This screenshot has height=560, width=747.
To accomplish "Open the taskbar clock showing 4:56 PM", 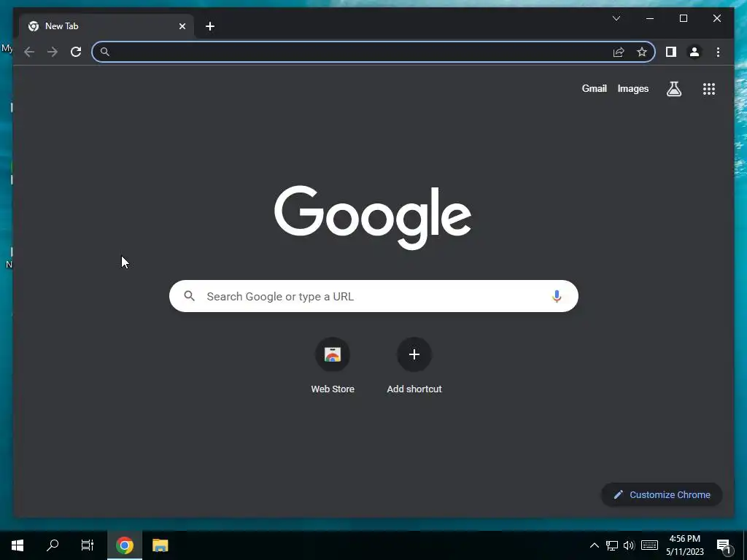I will click(684, 545).
